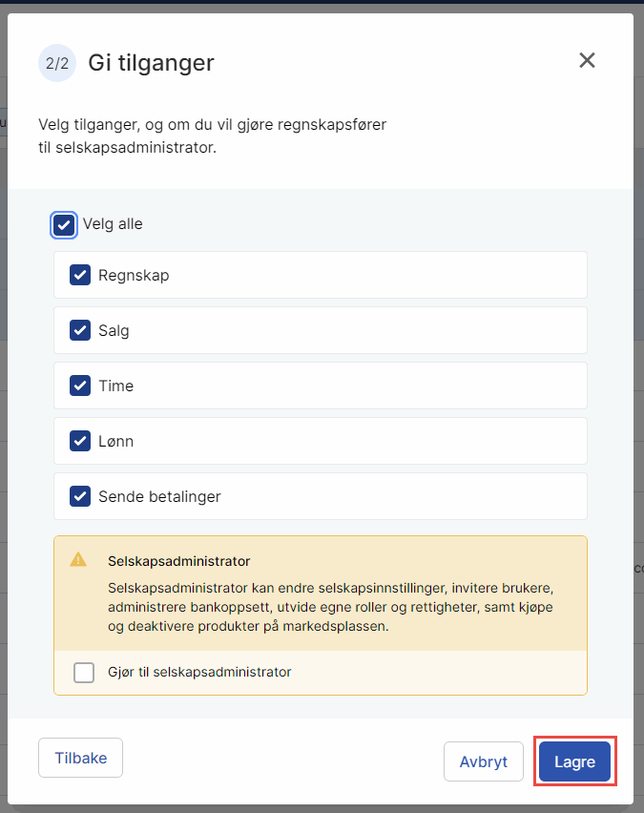Uncheck the Regnskap permission
Screen dimensions: 644x813
click(x=81, y=275)
